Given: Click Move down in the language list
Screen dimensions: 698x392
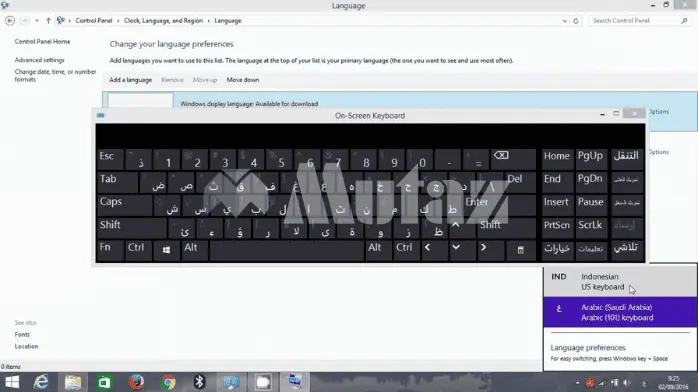Looking at the screenshot, I should pos(243,80).
